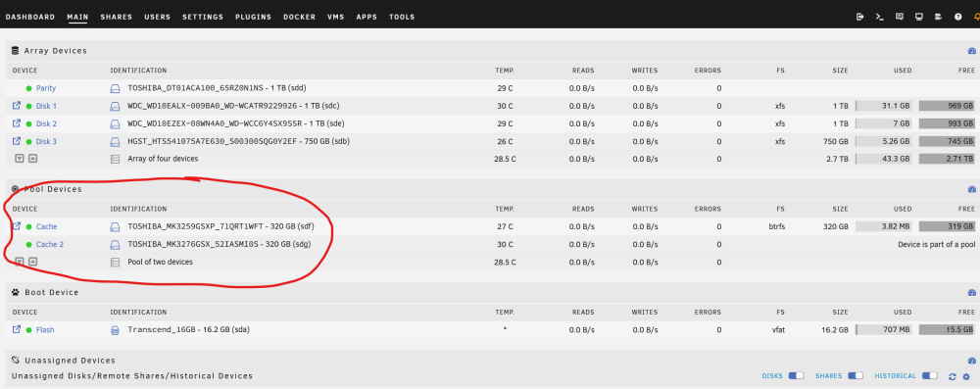The image size is (980, 389).
Task: Click the Cache 2 green status indicator
Action: click(x=28, y=245)
